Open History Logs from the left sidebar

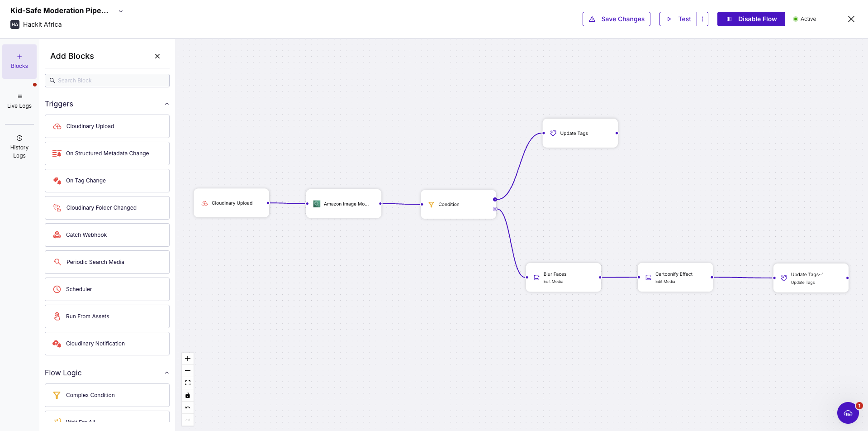pyautogui.click(x=19, y=146)
